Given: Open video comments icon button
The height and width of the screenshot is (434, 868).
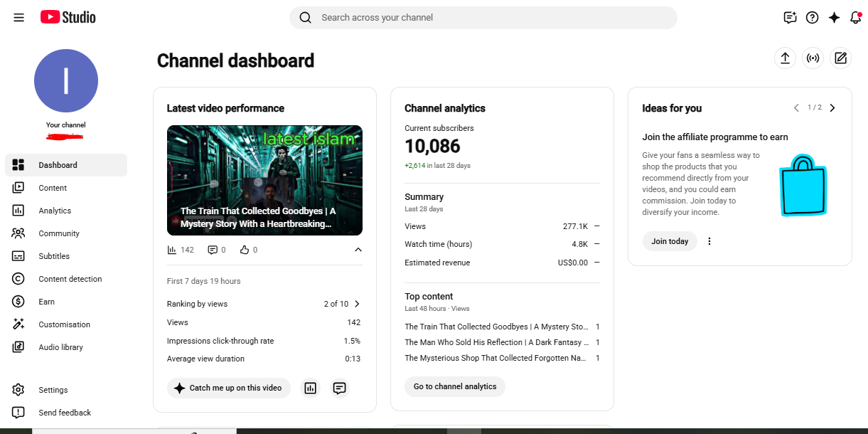Looking at the screenshot, I should click(x=340, y=388).
